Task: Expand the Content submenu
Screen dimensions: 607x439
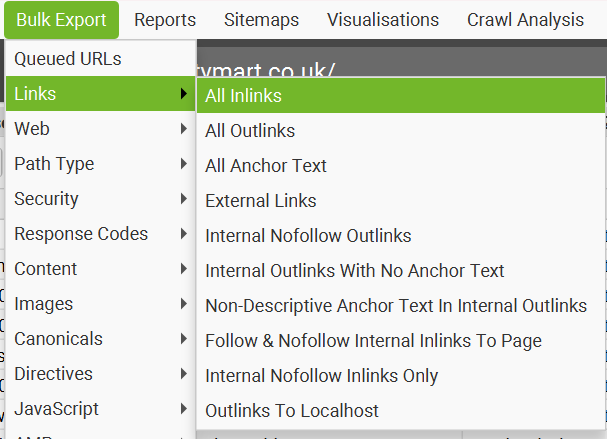Action: [x=100, y=269]
